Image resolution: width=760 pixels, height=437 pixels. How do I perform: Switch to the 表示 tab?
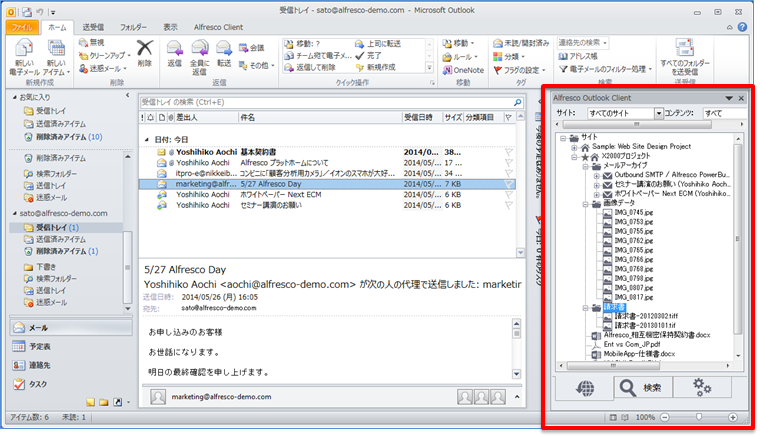[x=170, y=27]
